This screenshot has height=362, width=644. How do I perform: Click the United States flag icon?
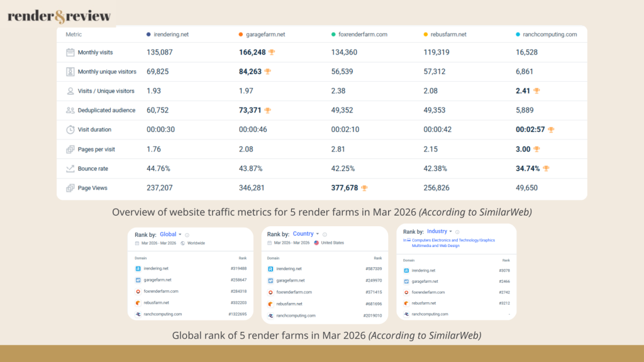(x=316, y=243)
